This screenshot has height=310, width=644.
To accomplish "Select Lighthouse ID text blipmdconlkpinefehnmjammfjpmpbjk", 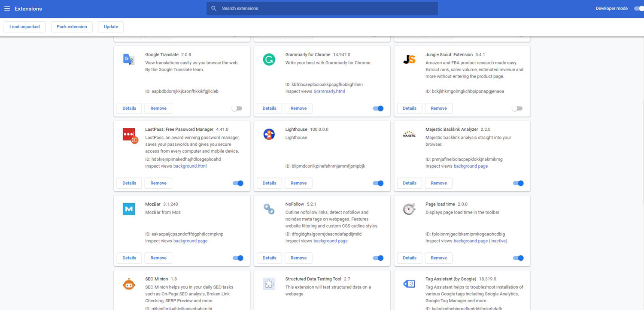I will (328, 166).
